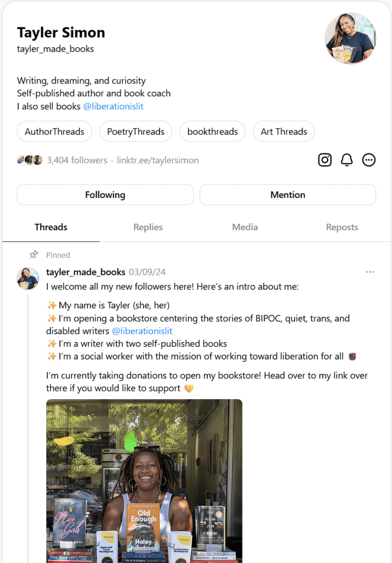
Task: Select the PoetryThreads topic tag
Action: point(136,131)
